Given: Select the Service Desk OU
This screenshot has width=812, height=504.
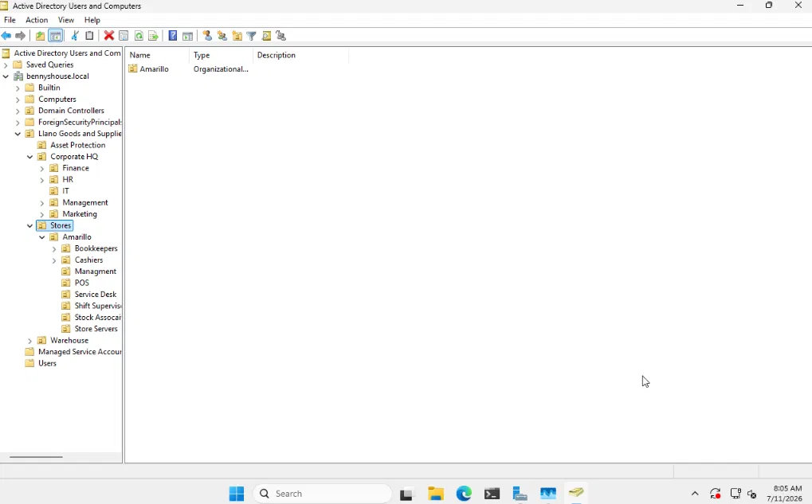Looking at the screenshot, I should tap(96, 294).
